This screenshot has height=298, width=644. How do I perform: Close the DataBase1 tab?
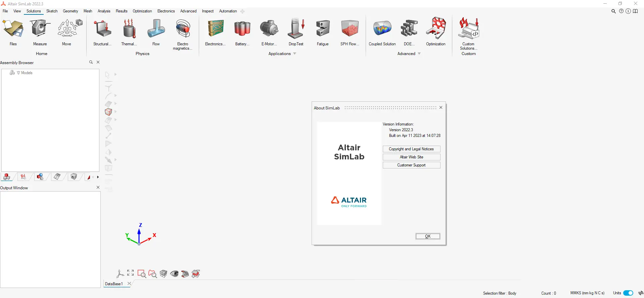129,284
